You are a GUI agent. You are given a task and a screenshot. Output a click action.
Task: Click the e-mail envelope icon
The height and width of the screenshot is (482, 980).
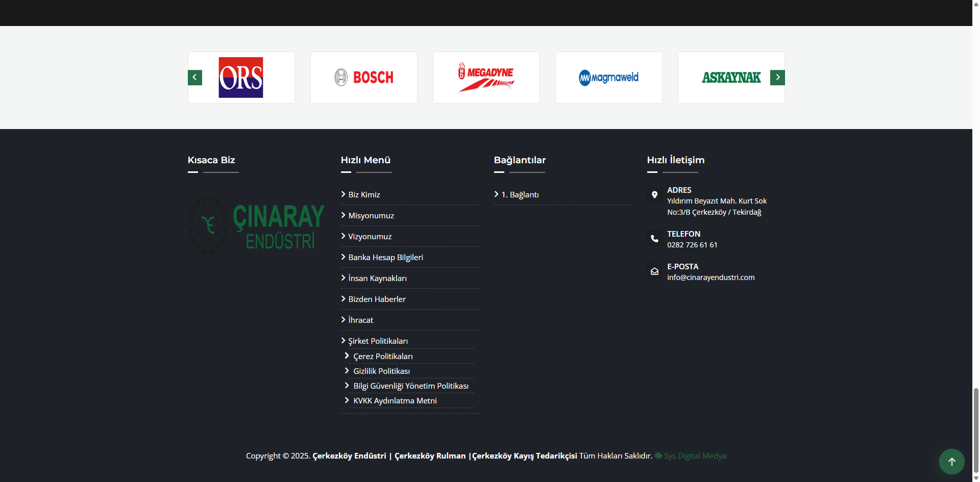point(654,271)
